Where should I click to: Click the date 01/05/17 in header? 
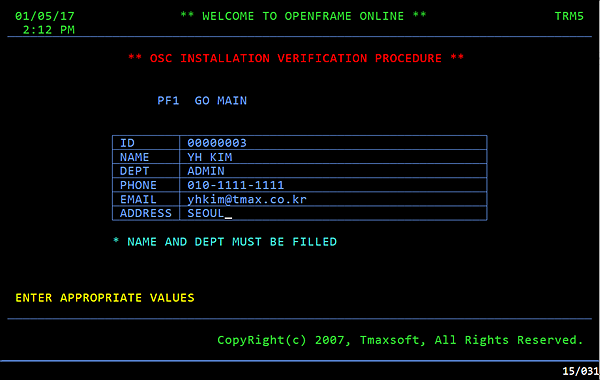pos(45,16)
